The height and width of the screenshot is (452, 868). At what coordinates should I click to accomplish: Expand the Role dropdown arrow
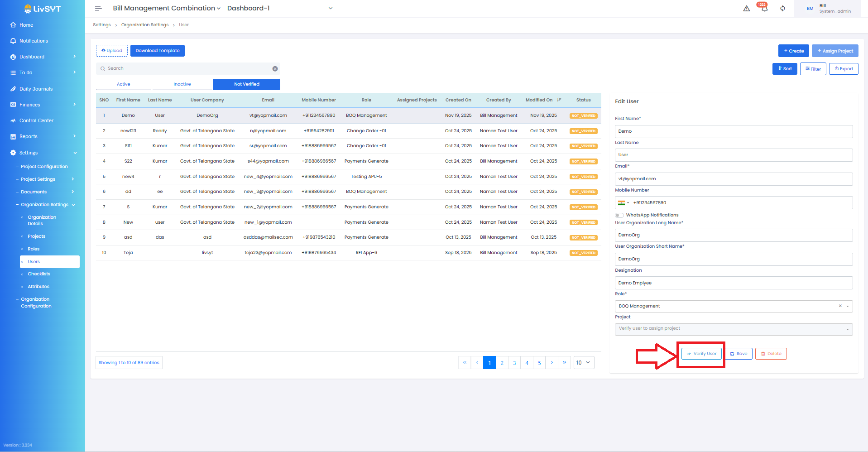coord(848,307)
